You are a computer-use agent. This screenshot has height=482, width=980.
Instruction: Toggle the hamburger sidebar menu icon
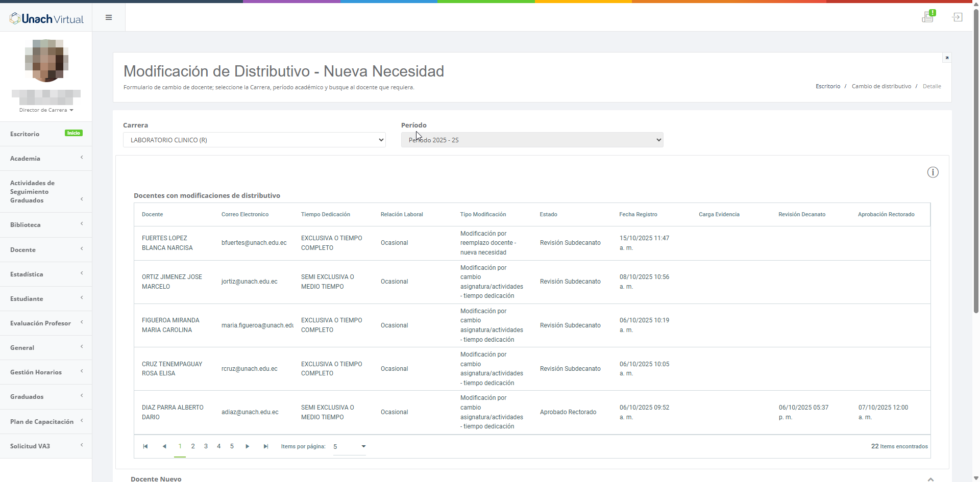click(x=109, y=17)
